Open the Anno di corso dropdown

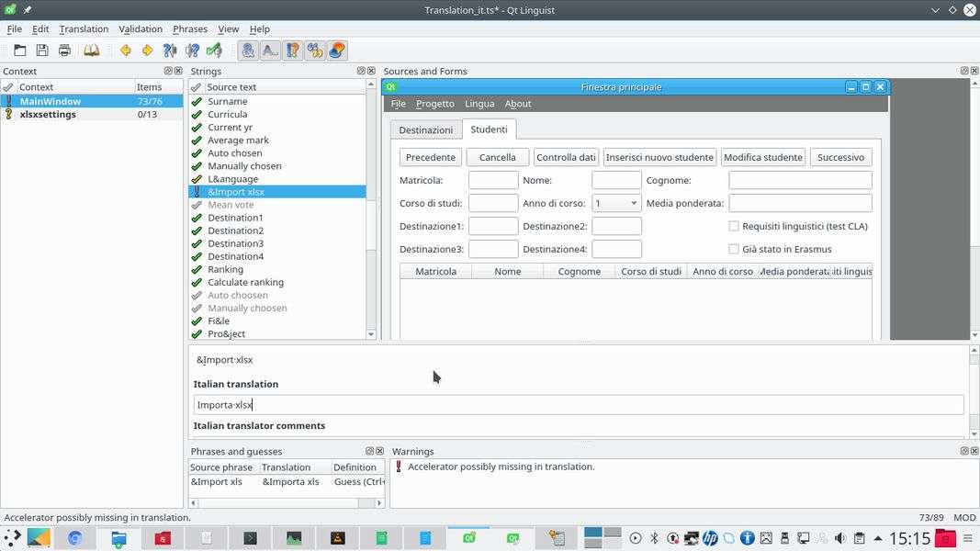[x=616, y=203]
